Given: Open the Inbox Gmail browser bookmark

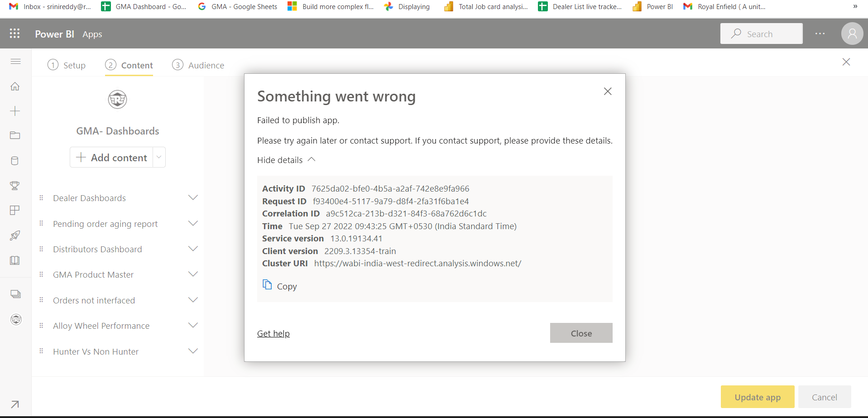Looking at the screenshot, I should point(50,6).
